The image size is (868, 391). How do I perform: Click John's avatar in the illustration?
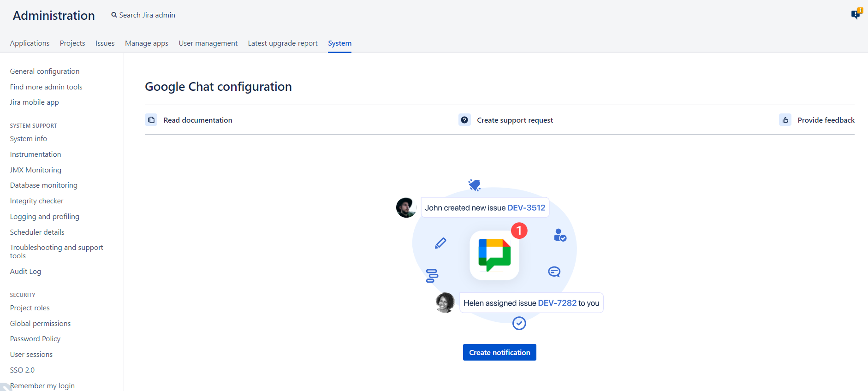point(406,207)
